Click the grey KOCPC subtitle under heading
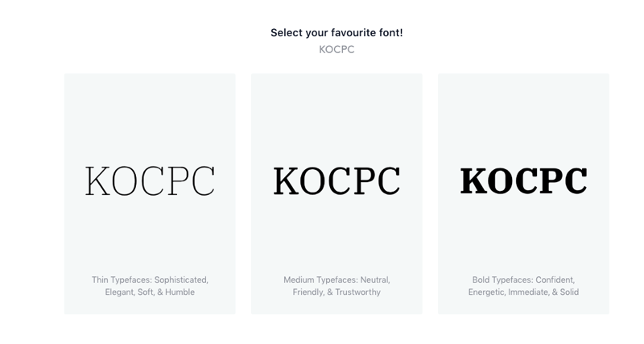Image resolution: width=644 pixels, height=344 pixels. [336, 49]
